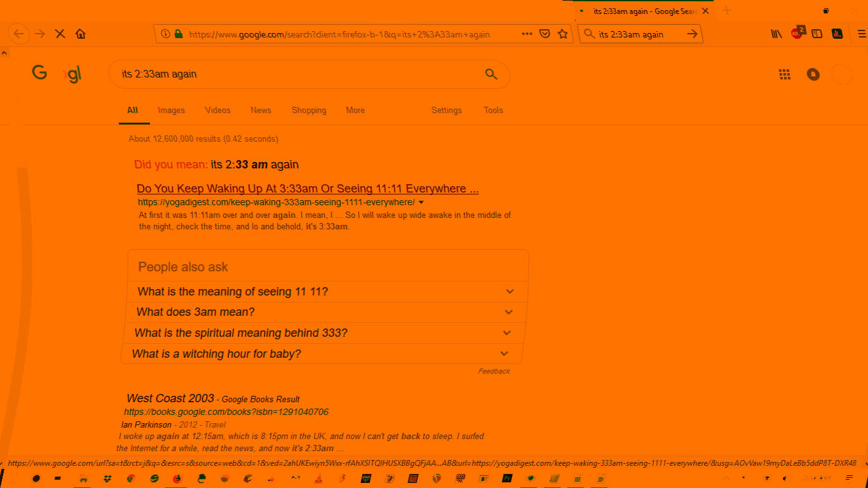Click the magnifier in Google search box
868x488 pixels.
491,74
